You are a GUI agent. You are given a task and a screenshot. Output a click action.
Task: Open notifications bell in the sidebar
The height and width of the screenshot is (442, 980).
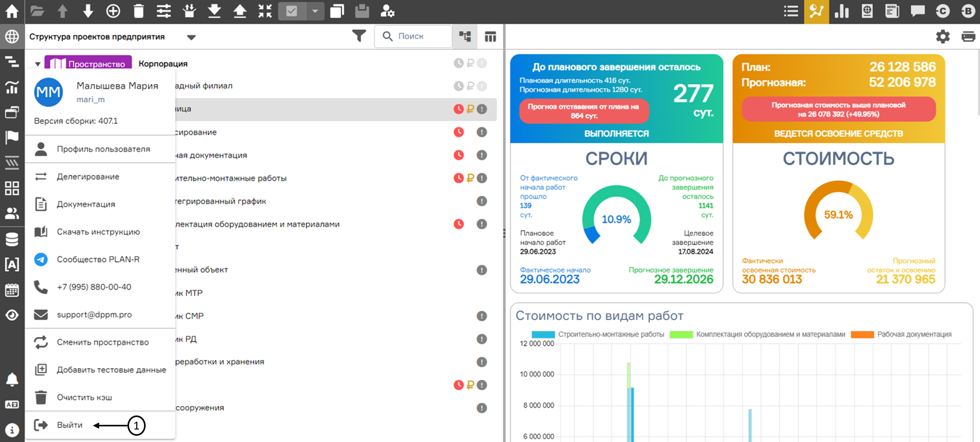point(12,380)
